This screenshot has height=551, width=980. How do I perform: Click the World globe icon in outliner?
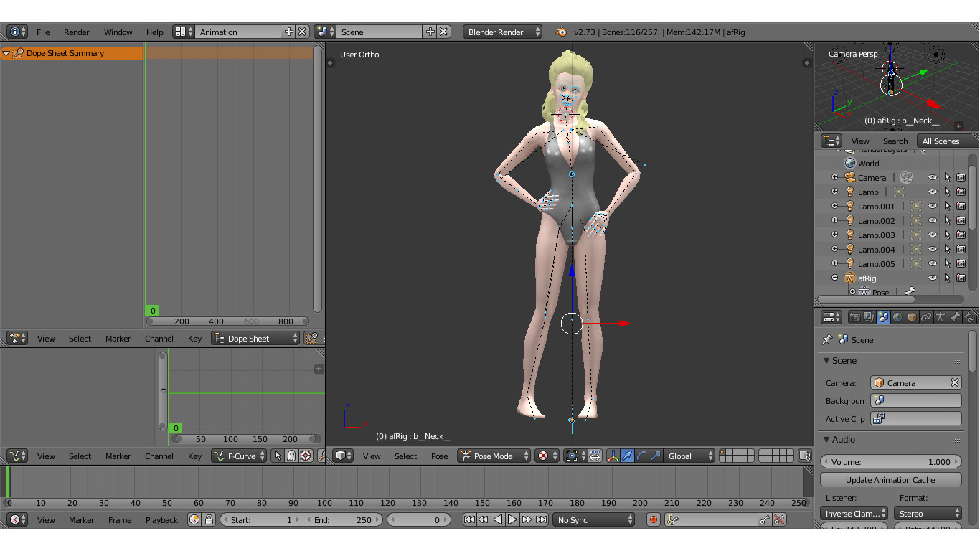tap(850, 163)
